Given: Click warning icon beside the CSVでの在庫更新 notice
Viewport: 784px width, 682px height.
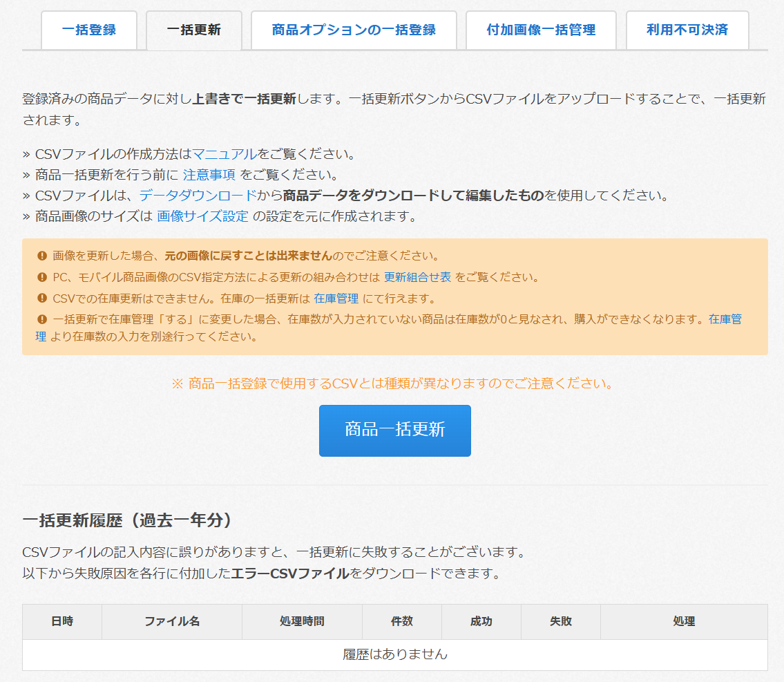Looking at the screenshot, I should coord(41,299).
